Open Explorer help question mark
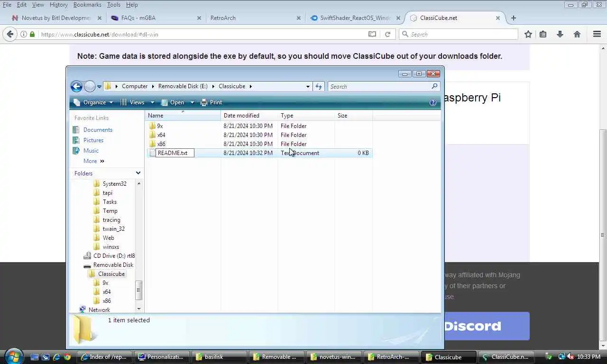The height and width of the screenshot is (364, 607). tap(432, 102)
